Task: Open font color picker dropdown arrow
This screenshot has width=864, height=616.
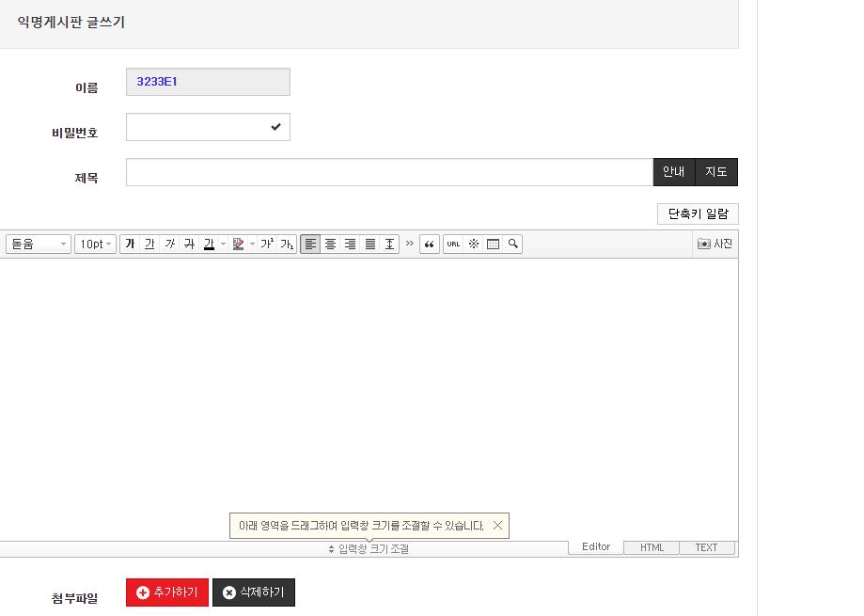Action: click(x=223, y=245)
